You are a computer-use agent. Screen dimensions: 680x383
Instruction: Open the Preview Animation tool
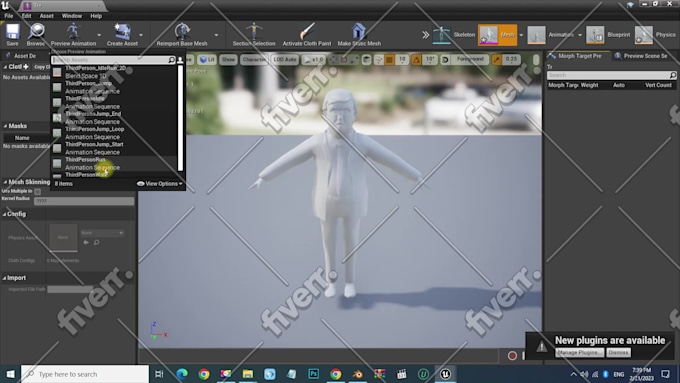(73, 35)
